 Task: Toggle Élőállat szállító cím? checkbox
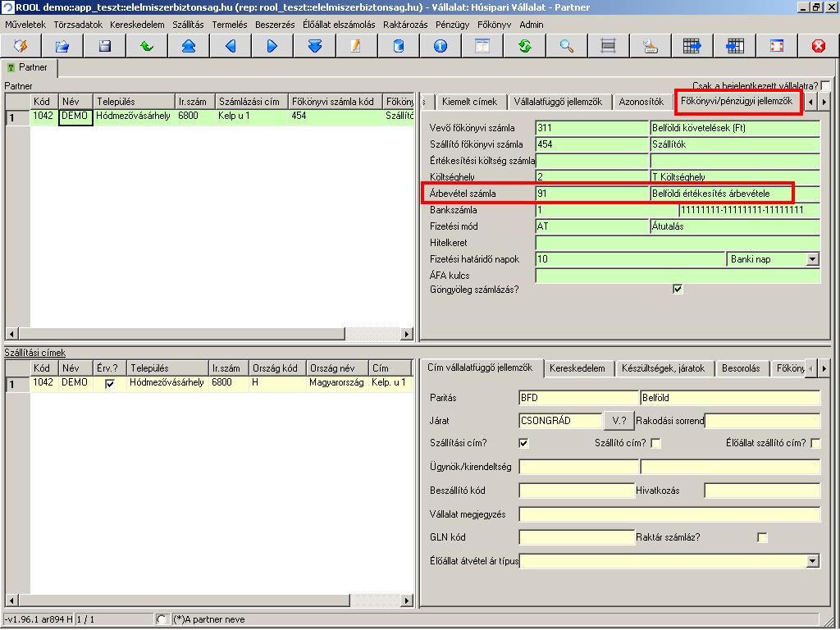tap(815, 443)
